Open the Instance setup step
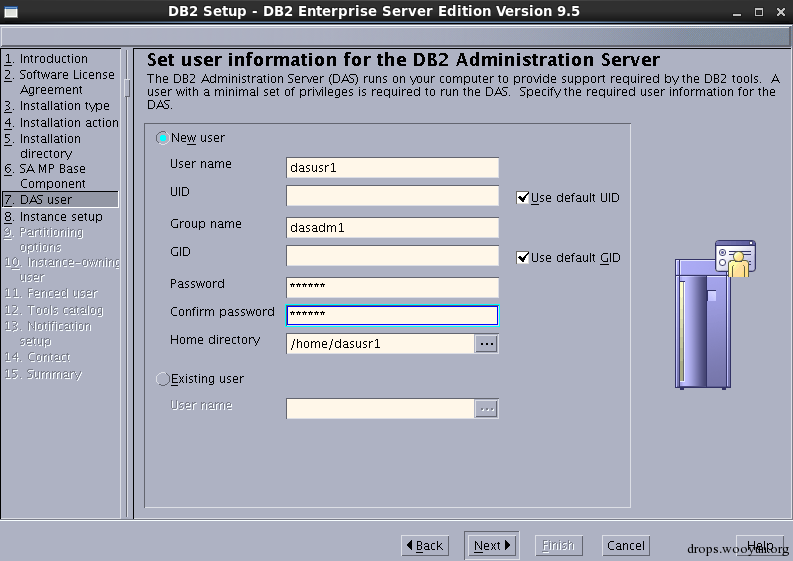Image resolution: width=793 pixels, height=561 pixels. (x=54, y=217)
